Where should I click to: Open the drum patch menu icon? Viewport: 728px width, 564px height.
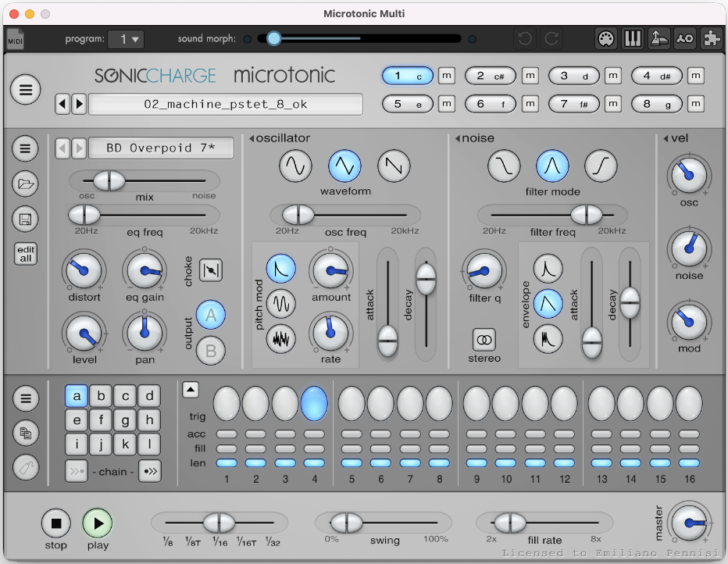pyautogui.click(x=25, y=148)
